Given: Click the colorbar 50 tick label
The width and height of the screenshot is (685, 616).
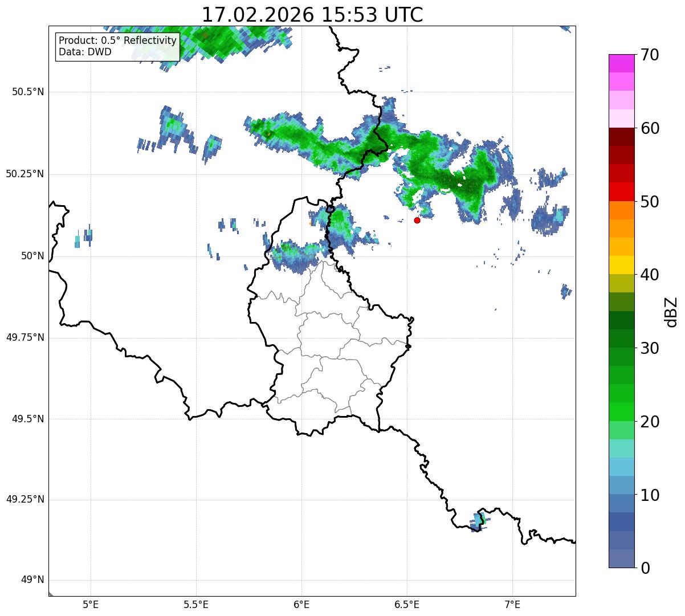Looking at the screenshot, I should 650,202.
